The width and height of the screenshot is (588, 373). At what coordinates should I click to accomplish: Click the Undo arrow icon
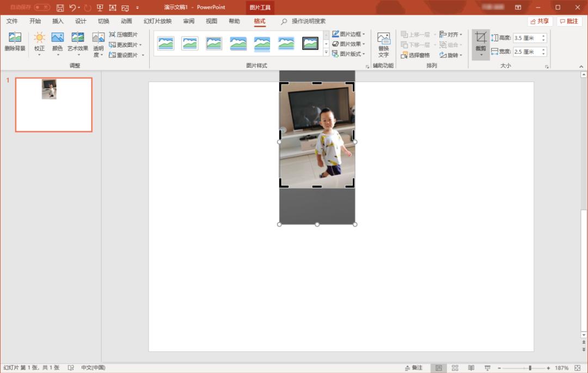(72, 8)
